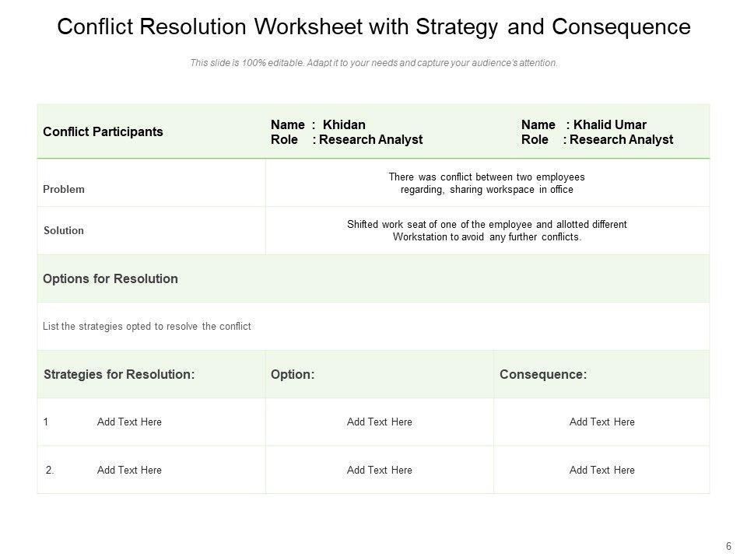Select "Add Text Here" in strategy row 1

(129, 422)
